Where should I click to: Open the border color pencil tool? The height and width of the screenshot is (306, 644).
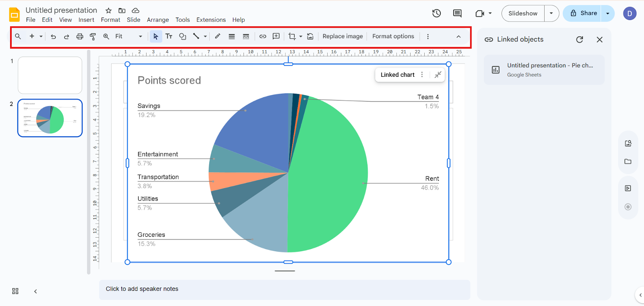click(218, 36)
